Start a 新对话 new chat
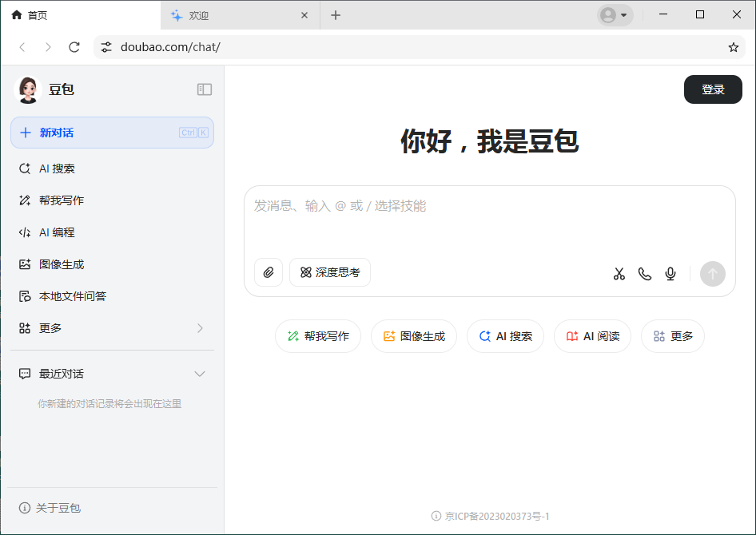 112,133
